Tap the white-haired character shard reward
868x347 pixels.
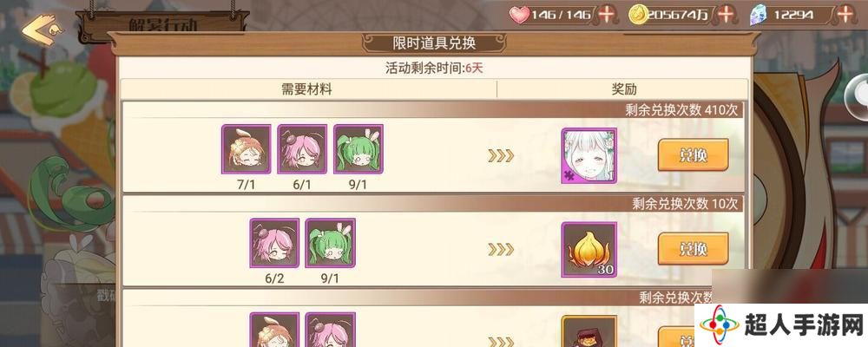589,155
